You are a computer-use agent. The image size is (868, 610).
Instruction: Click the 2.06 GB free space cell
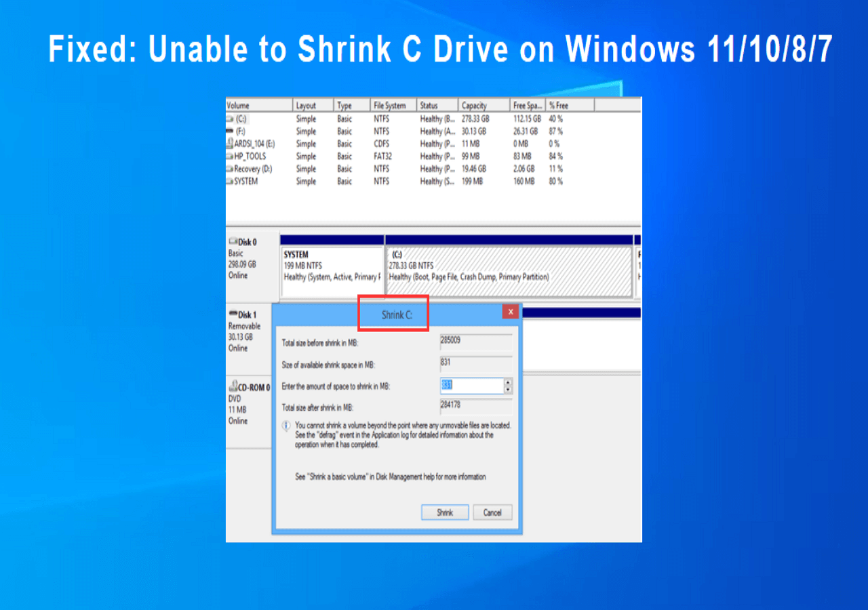[x=524, y=169]
